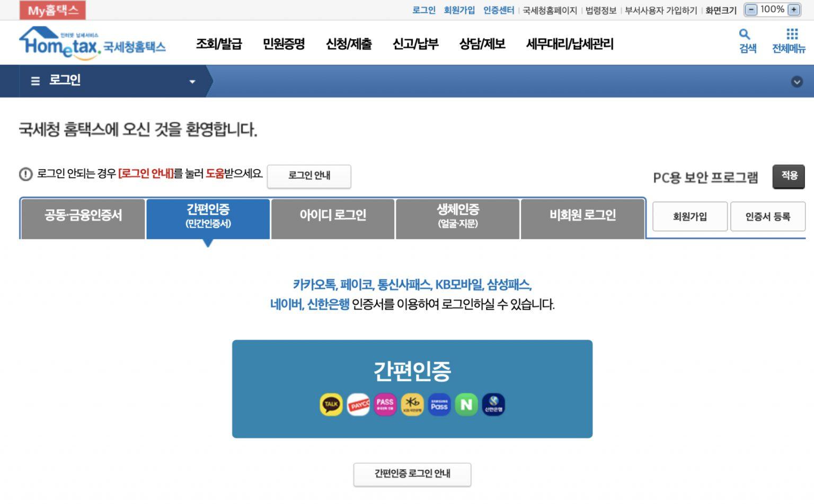Open the 조회/발급 menu
This screenshot has height=504, width=814.
[x=219, y=44]
